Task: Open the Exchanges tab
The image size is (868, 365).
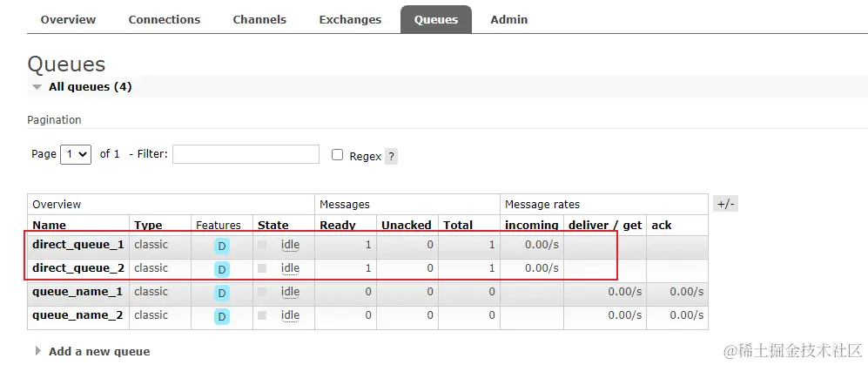Action: (x=350, y=19)
